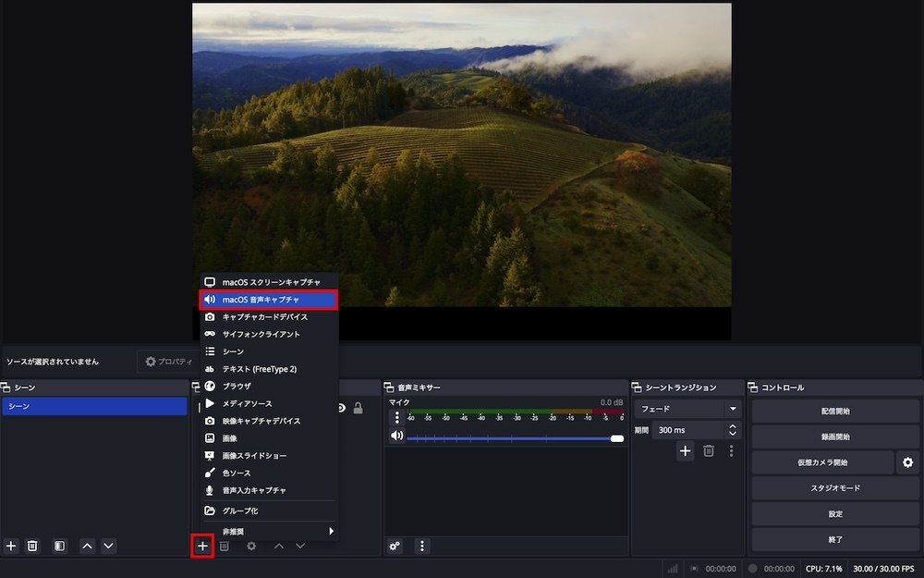Click 録画開始 button
Screen dimensions: 924x578
point(835,437)
